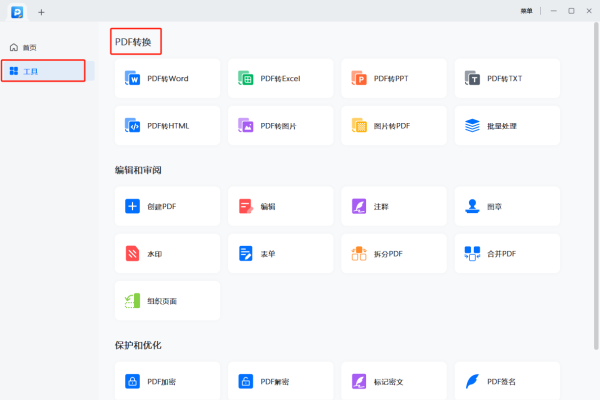Select the 图章 stamp tool
The image size is (600, 400).
(506, 206)
